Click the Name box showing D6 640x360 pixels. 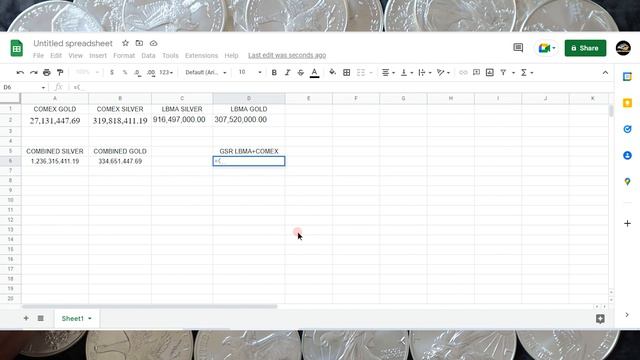tap(24, 87)
